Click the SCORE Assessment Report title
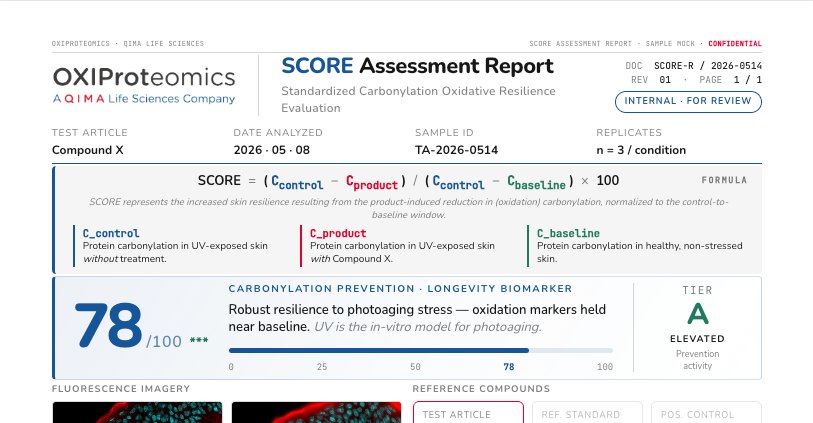This screenshot has width=813, height=423. [x=417, y=66]
